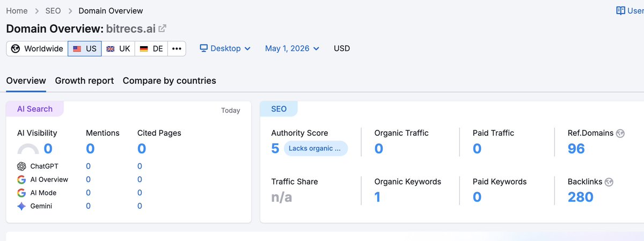644x241 pixels.
Task: Click Backlinks value 280
Action: [x=581, y=197]
